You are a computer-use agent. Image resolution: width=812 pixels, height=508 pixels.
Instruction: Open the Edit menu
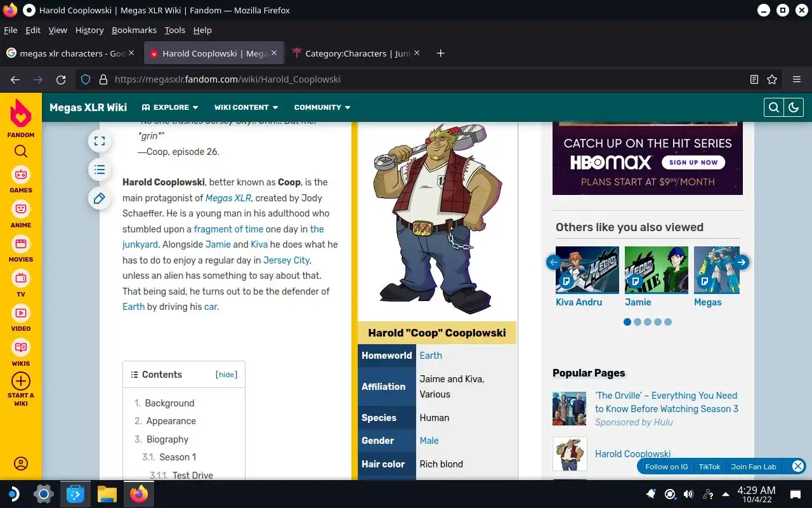click(x=33, y=30)
